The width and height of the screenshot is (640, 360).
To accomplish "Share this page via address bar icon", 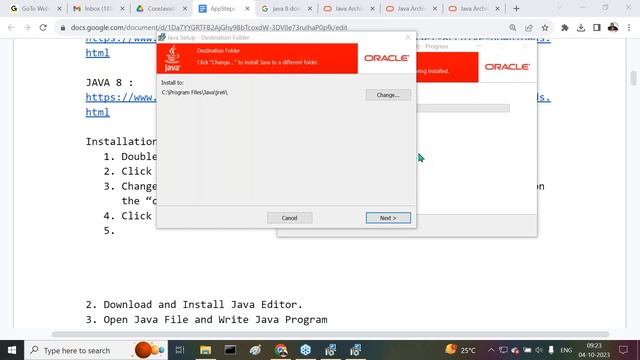I will pos(529,28).
